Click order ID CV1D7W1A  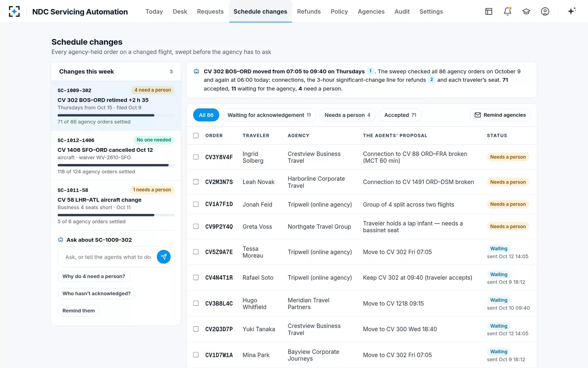coord(219,355)
